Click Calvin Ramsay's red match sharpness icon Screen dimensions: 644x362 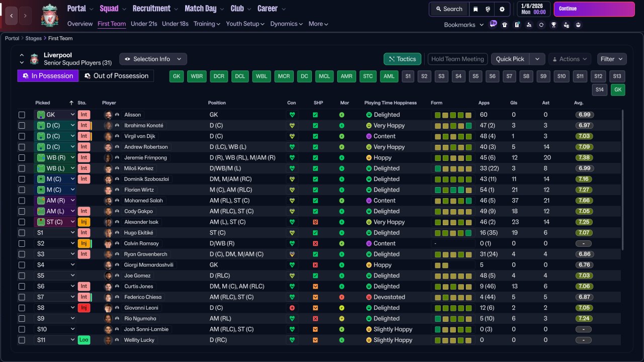click(x=315, y=243)
